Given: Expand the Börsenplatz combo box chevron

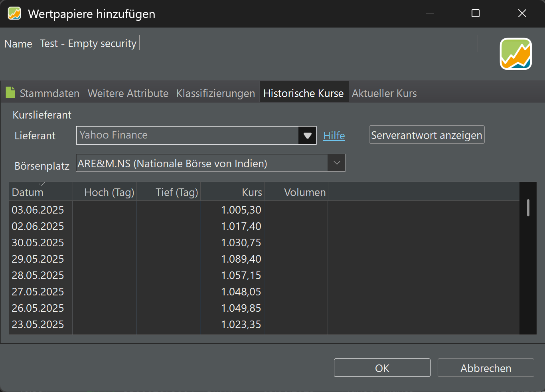Looking at the screenshot, I should (x=337, y=163).
